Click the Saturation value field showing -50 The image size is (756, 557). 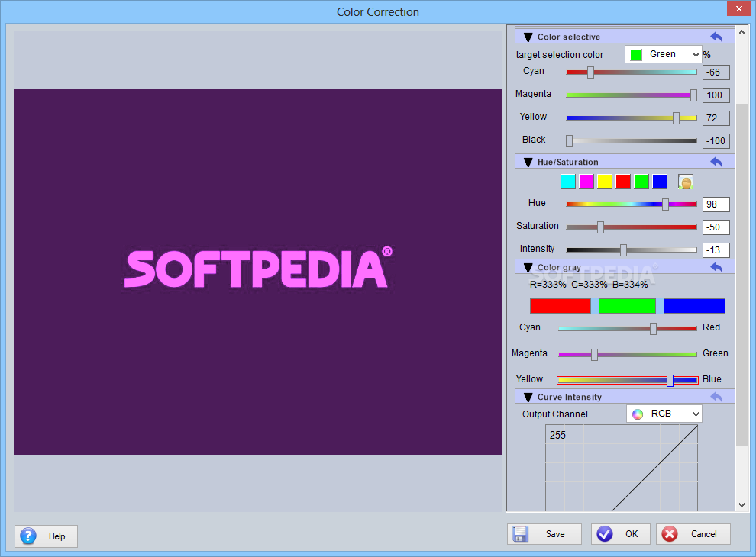[x=716, y=227]
